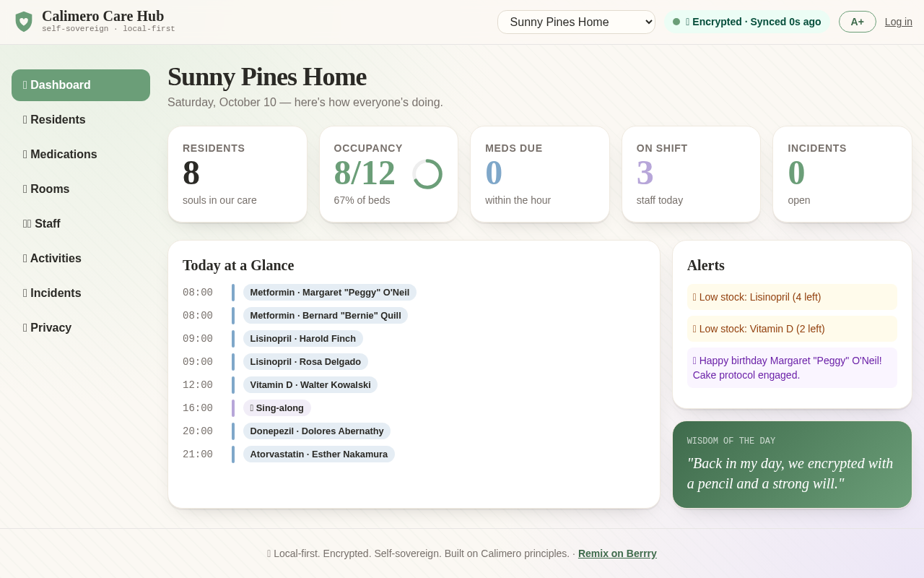Open Activities in the sidebar

point(81,259)
